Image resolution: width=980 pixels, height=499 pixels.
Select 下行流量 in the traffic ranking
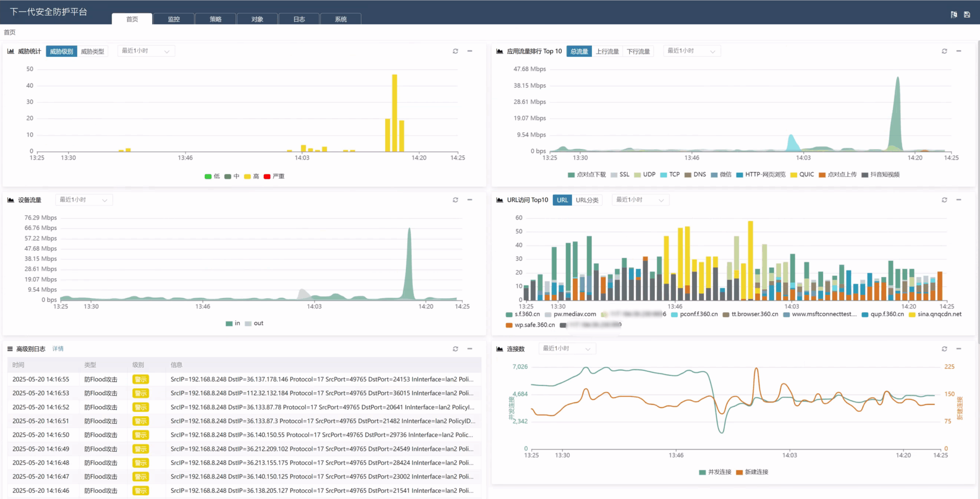tap(638, 51)
